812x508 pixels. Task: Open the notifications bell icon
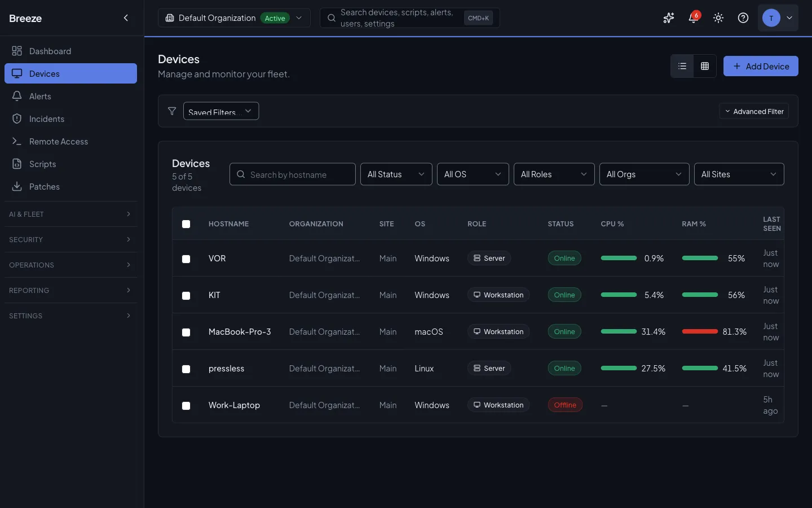click(x=693, y=17)
